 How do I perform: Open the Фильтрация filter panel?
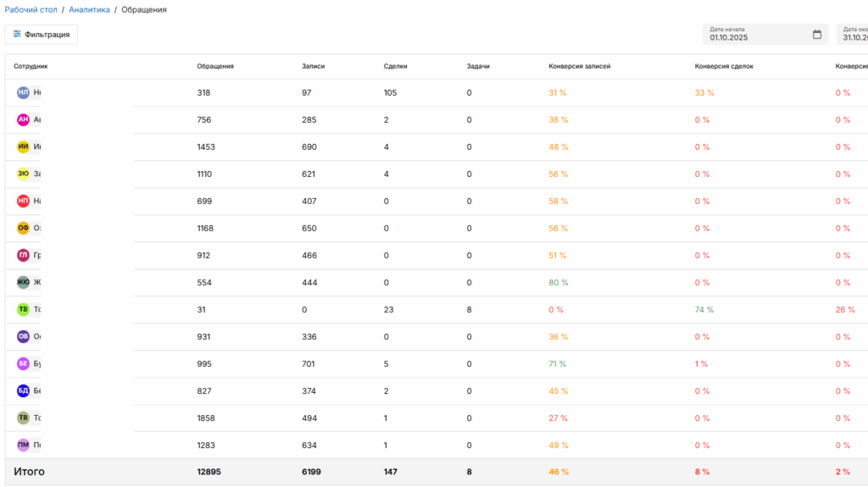click(42, 35)
